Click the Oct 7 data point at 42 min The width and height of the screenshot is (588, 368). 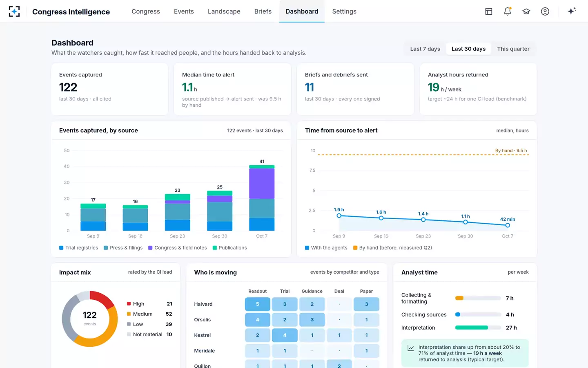point(508,225)
